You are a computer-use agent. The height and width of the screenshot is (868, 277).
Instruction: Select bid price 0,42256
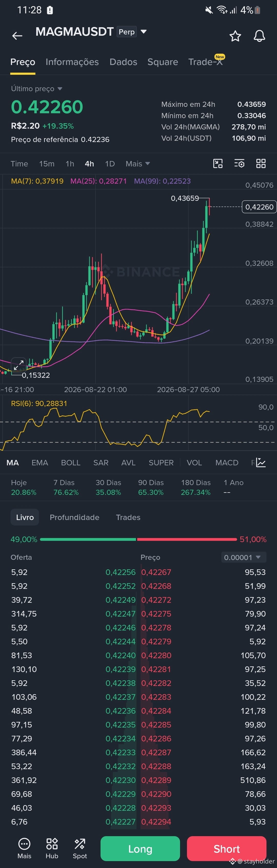[x=121, y=572]
